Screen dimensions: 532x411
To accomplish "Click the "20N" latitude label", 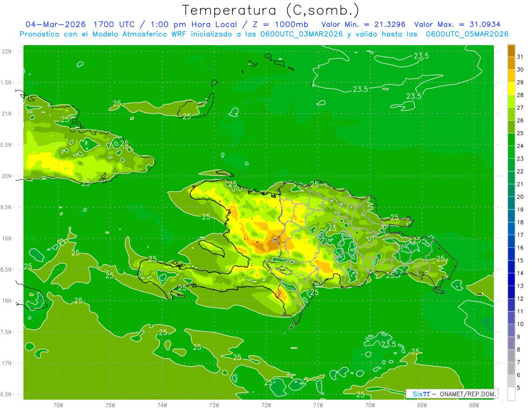I will click(x=7, y=176).
